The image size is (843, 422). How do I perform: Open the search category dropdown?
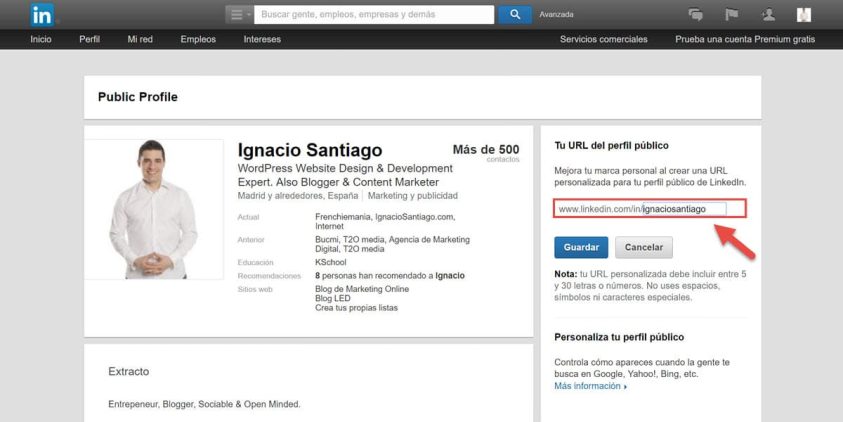point(239,15)
